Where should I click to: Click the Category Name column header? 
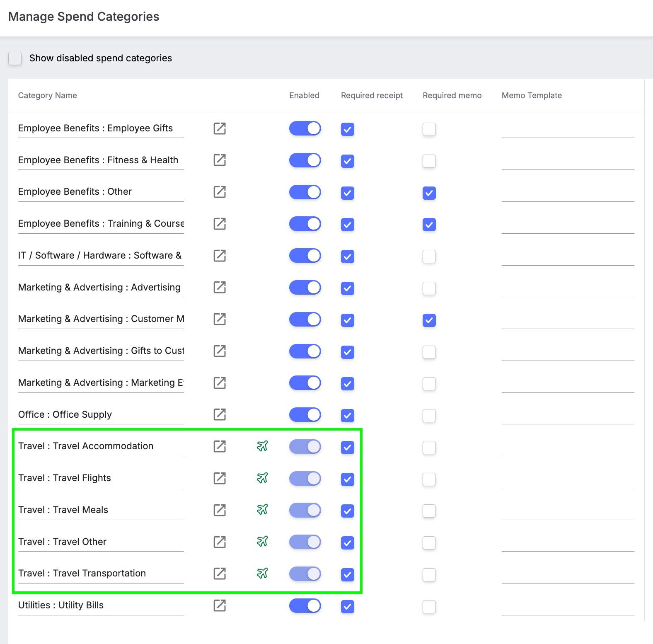click(48, 96)
